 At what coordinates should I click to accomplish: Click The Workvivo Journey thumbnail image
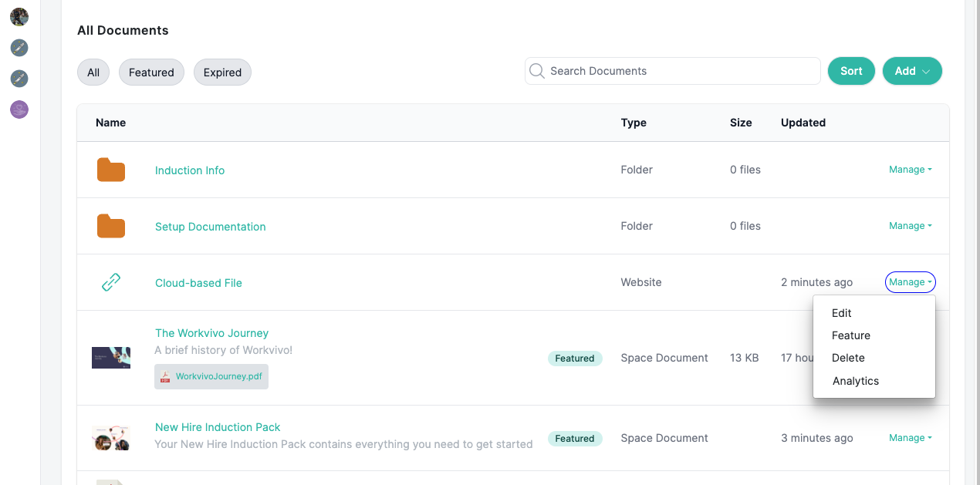(110, 357)
